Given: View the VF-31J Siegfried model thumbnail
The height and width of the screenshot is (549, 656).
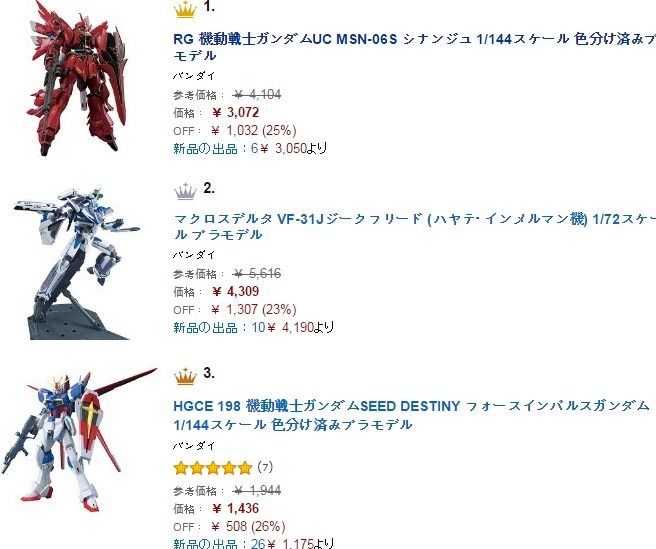Looking at the screenshot, I should (x=77, y=264).
